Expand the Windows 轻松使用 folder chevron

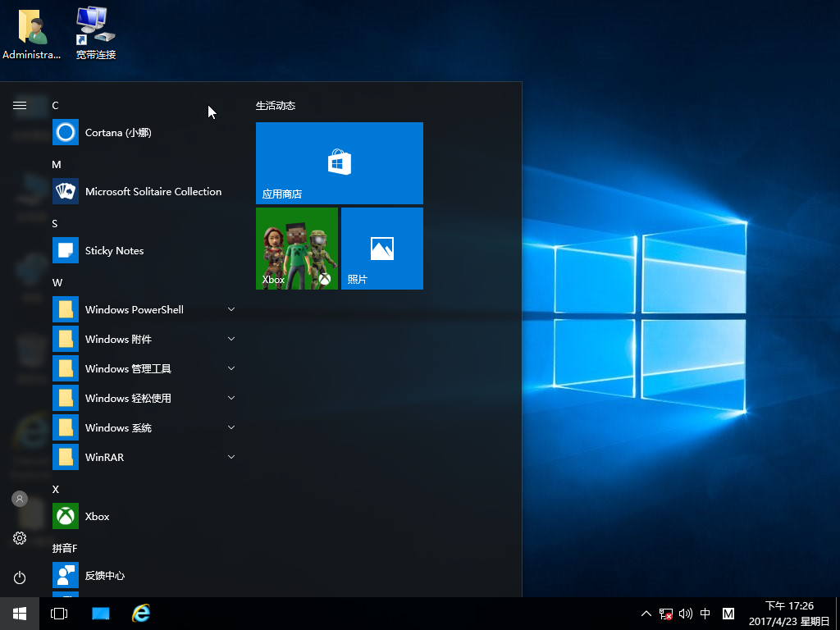(x=231, y=398)
